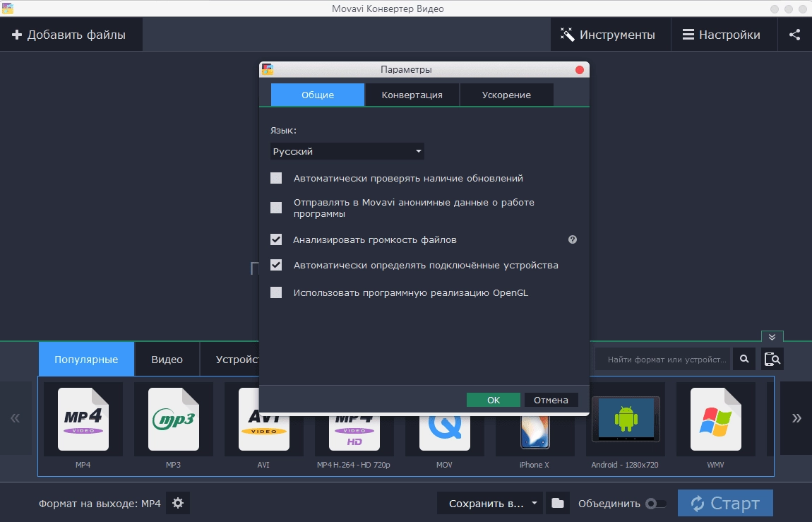Choose the WMV Windows format icon
This screenshot has width=812, height=522.
[716, 419]
